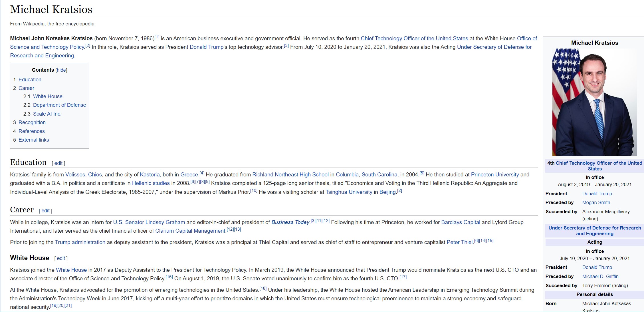Open South Carolina link

click(379, 175)
